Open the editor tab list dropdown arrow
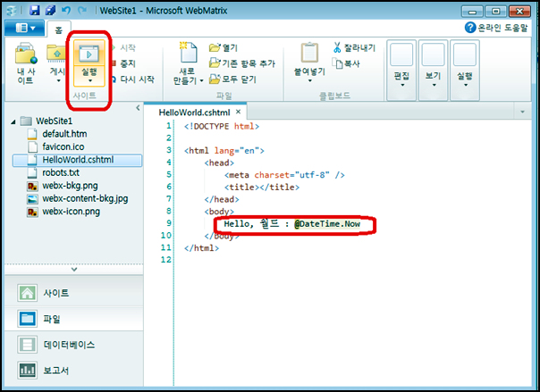The image size is (540, 392). click(522, 112)
